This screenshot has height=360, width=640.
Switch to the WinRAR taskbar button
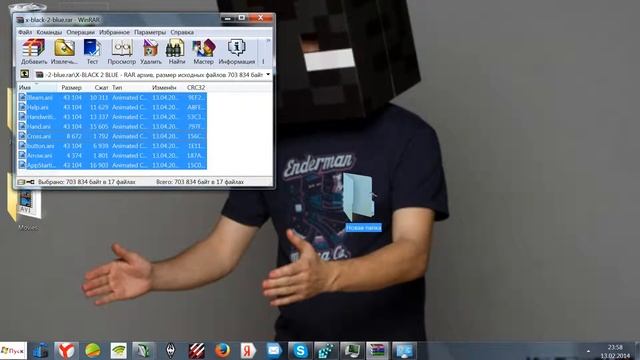(378, 351)
